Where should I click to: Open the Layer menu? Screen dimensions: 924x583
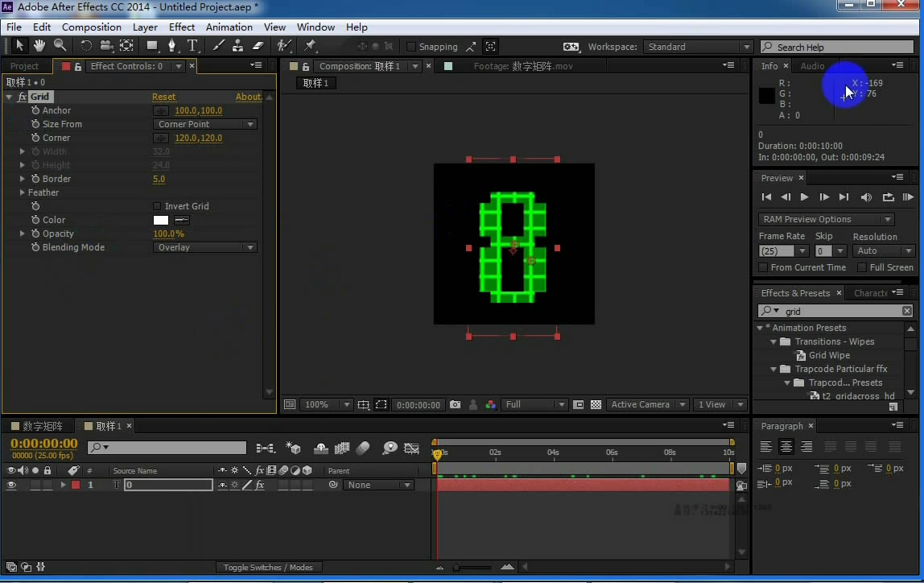click(145, 27)
